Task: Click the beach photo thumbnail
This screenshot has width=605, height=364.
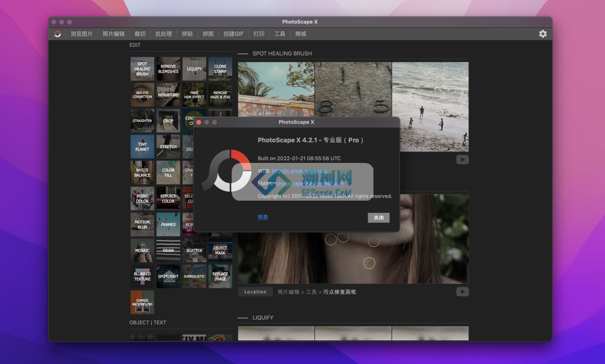Action: [x=430, y=107]
